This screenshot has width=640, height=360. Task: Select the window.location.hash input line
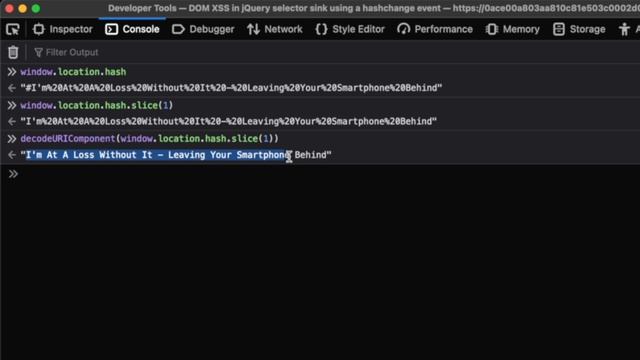point(73,72)
